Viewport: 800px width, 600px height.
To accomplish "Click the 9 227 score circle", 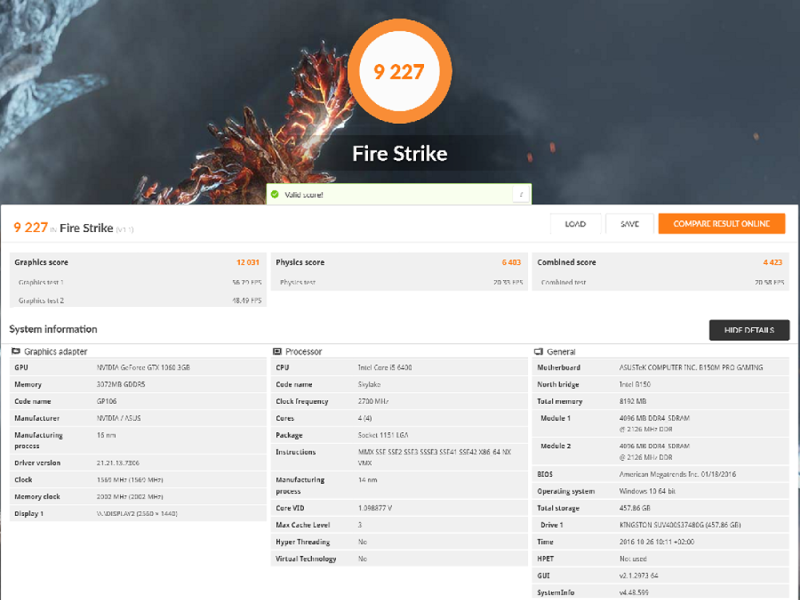I will 399,71.
